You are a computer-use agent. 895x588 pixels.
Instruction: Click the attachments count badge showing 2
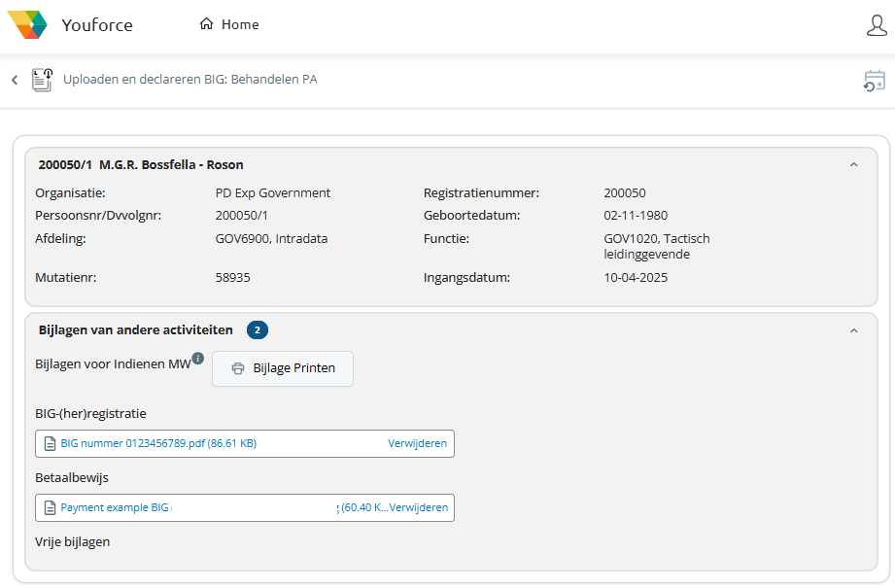coord(258,330)
